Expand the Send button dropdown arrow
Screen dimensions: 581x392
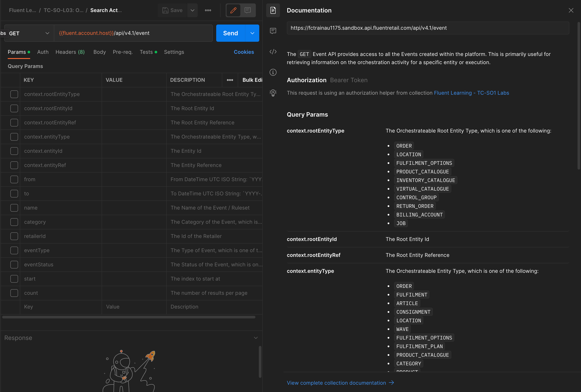click(252, 33)
